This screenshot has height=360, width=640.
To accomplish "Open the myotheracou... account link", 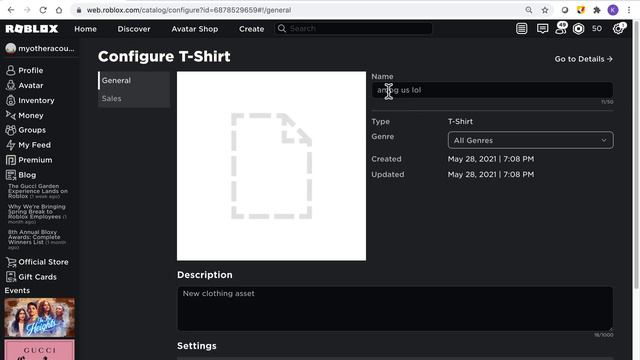I will click(x=40, y=48).
